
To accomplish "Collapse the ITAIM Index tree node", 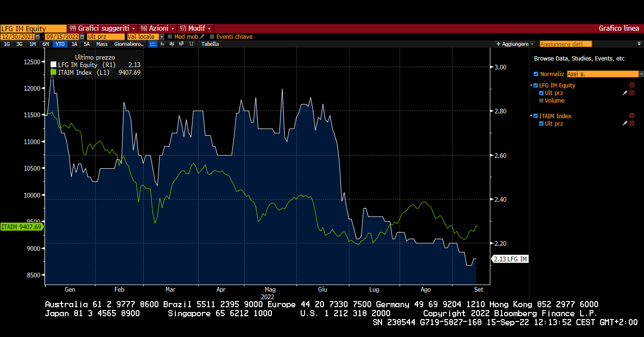I will (x=531, y=116).
